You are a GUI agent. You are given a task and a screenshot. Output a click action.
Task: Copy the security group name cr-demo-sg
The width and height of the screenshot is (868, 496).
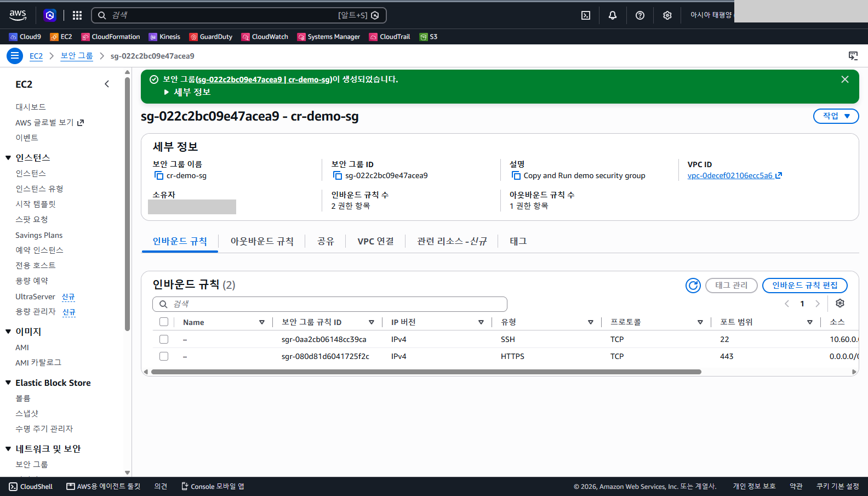coord(159,175)
